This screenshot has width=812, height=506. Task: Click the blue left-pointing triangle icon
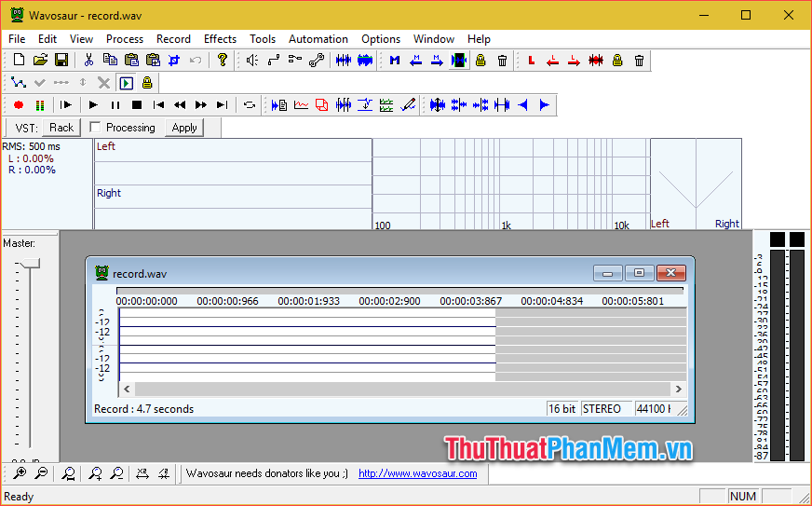point(523,105)
